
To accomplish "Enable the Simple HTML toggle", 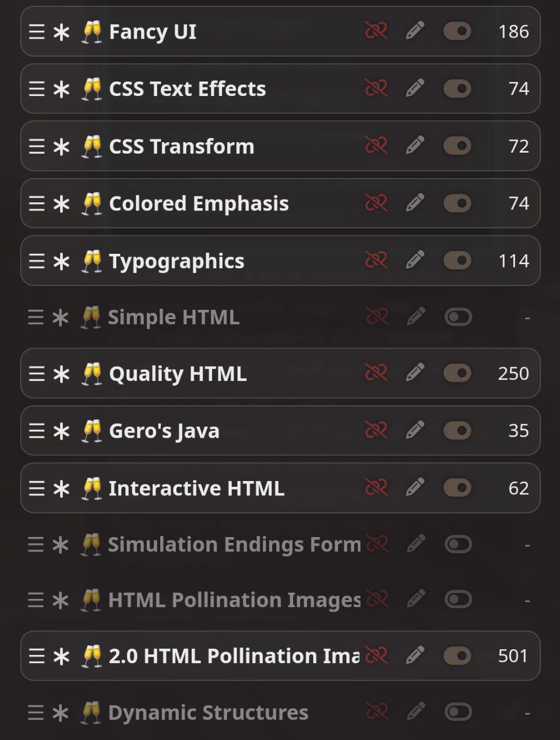I will click(x=458, y=317).
